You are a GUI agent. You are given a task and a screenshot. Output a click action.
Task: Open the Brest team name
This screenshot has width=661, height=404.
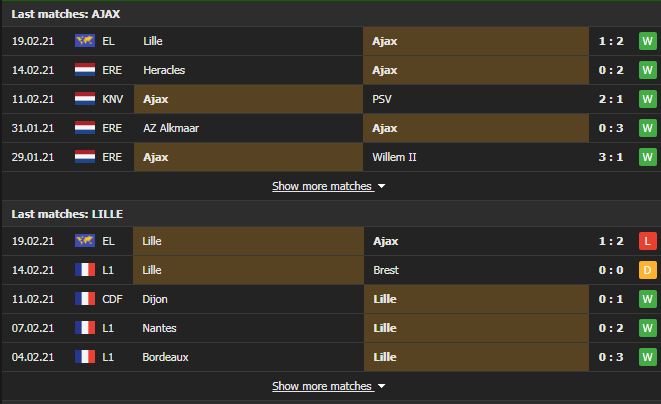[x=386, y=270]
